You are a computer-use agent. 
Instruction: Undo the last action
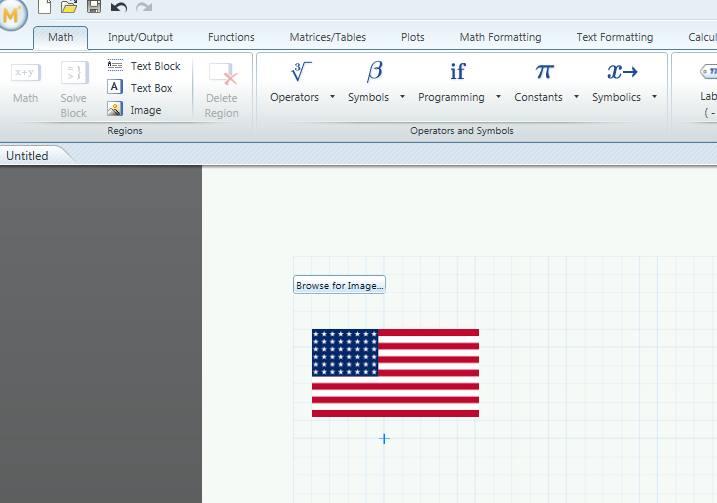(118, 7)
